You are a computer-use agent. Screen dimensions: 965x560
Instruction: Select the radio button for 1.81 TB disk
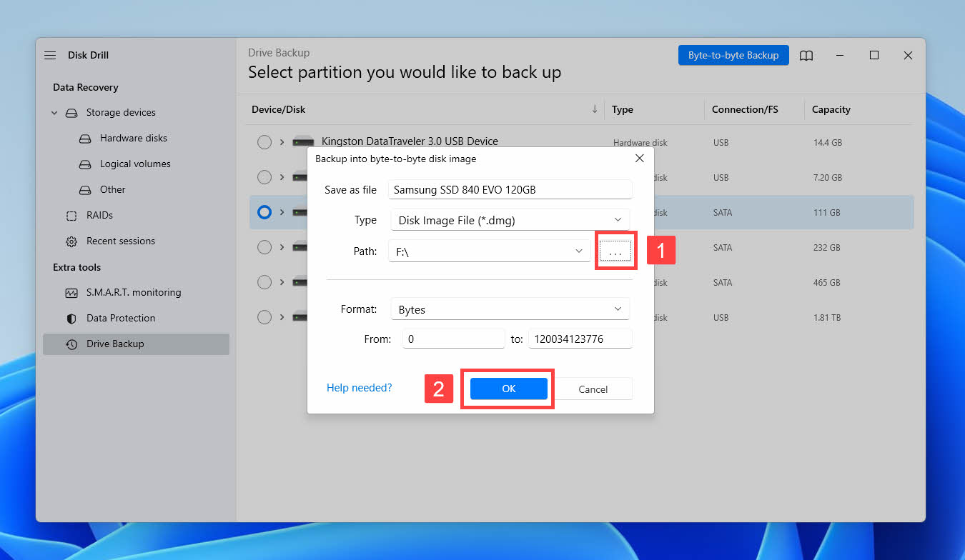(x=264, y=317)
